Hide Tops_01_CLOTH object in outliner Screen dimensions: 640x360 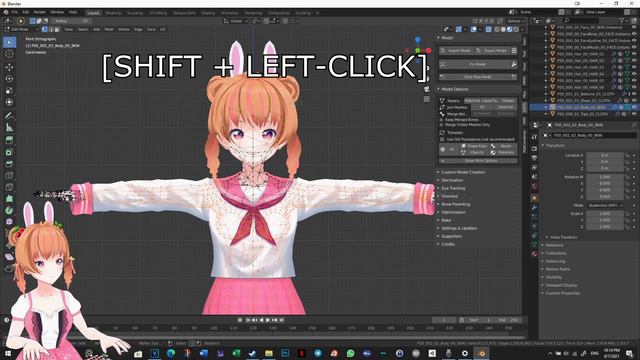coord(634,114)
